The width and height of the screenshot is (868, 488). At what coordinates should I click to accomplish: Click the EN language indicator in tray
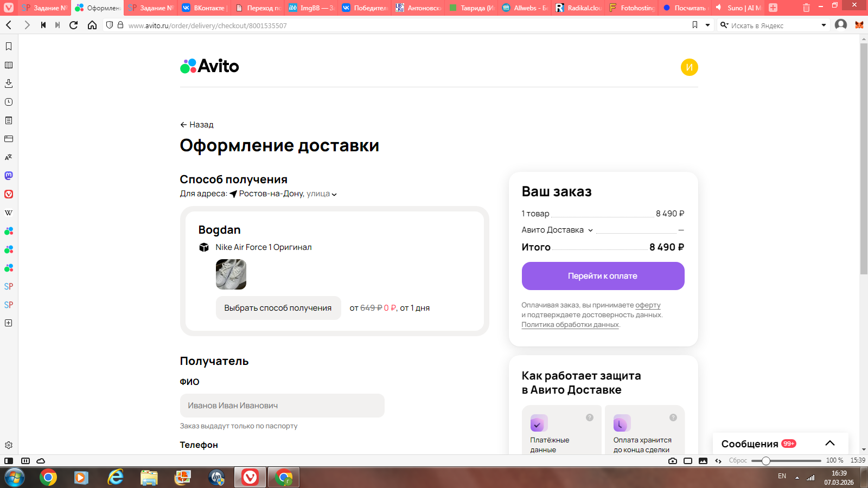click(782, 476)
